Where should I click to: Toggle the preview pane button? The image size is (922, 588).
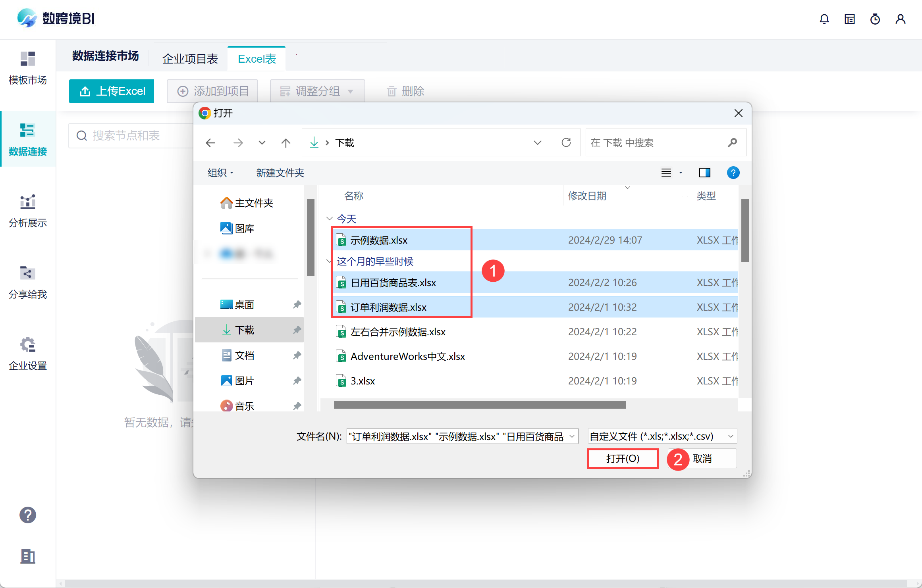click(704, 173)
